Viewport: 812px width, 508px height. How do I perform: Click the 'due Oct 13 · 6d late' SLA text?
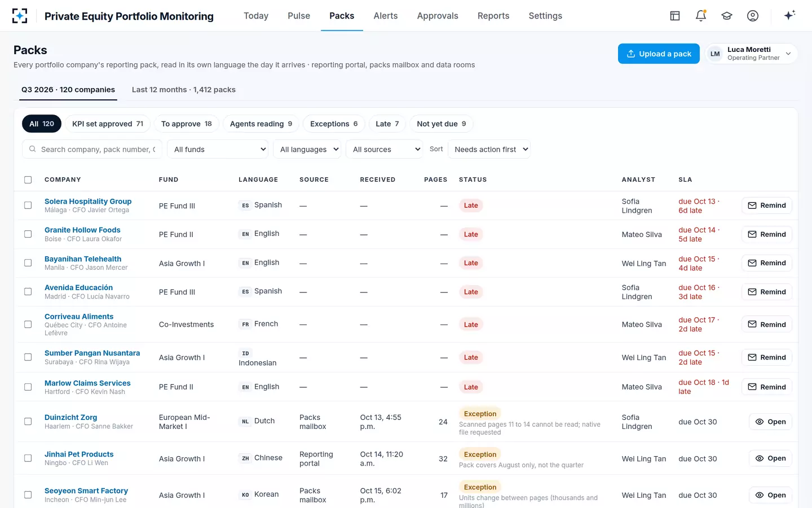click(699, 205)
